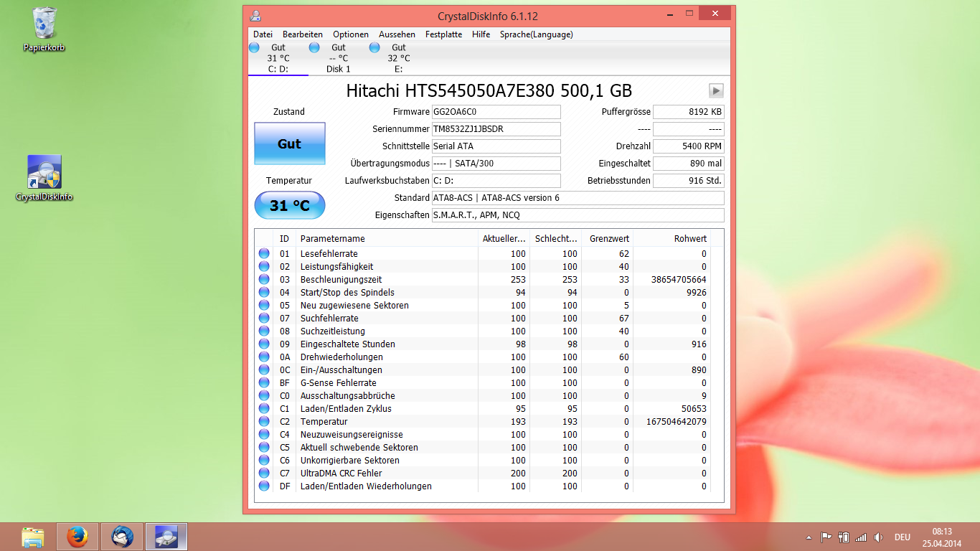980x551 pixels.
Task: Open Thunderbird from the taskbar
Action: (122, 537)
